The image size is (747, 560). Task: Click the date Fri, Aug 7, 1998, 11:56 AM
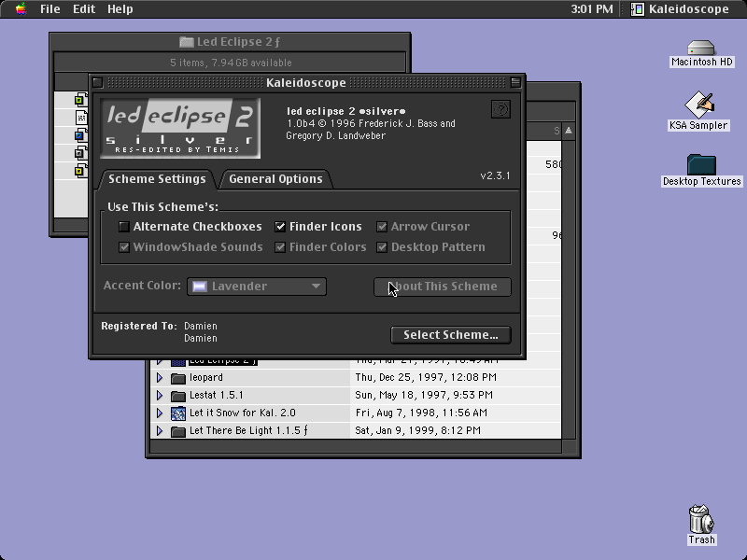pyautogui.click(x=421, y=413)
